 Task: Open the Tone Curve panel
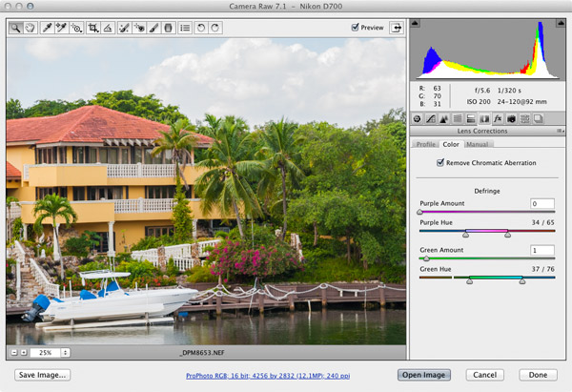[430, 118]
